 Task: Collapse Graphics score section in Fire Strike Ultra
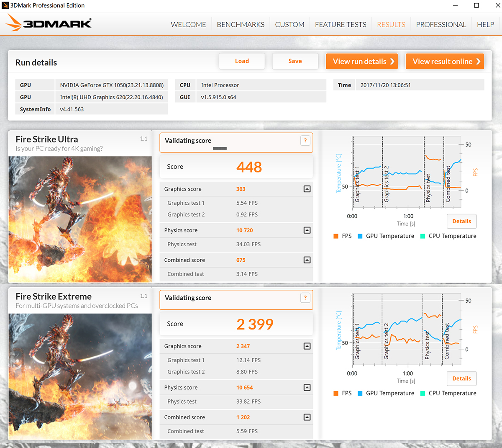[307, 189]
